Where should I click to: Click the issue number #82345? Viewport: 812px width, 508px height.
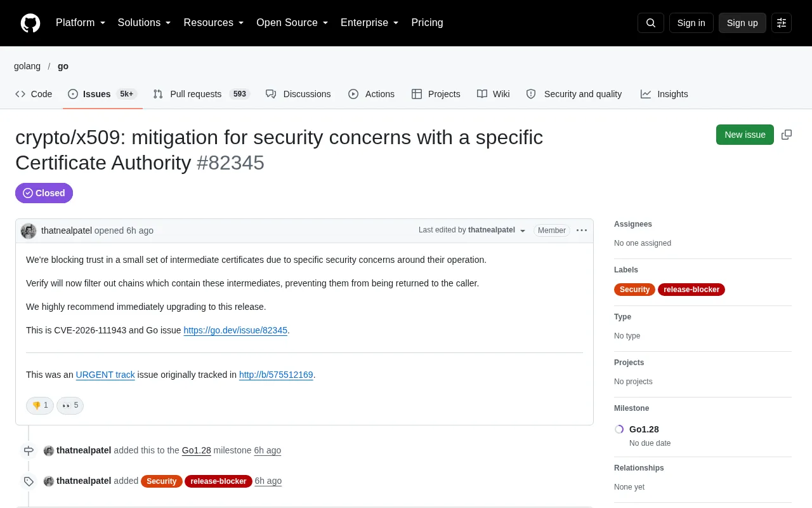coord(230,163)
